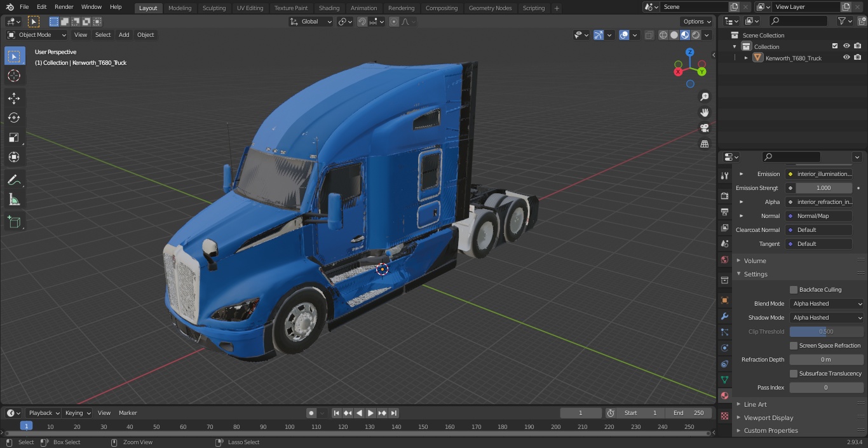This screenshot has height=448, width=868.
Task: Expand Kenworth_T680_Truck in outliner
Action: point(746,58)
